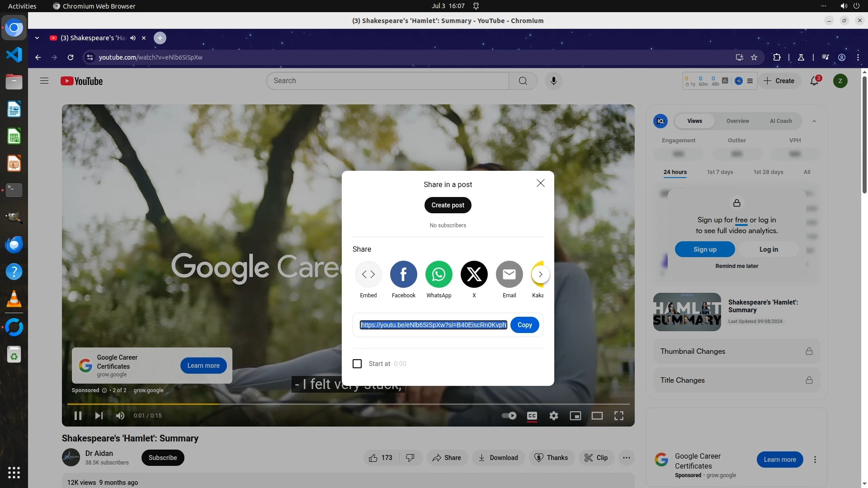
Task: Open Email share option
Action: click(x=509, y=274)
